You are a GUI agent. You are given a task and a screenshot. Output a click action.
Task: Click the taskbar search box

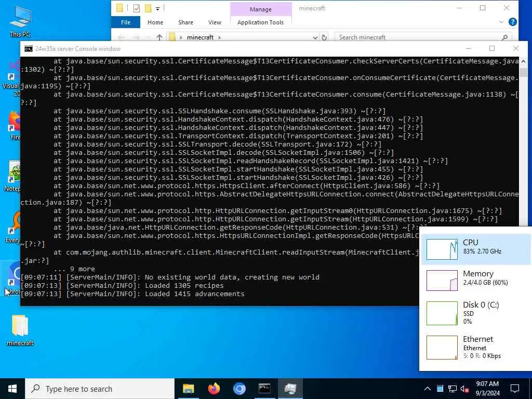click(x=100, y=389)
